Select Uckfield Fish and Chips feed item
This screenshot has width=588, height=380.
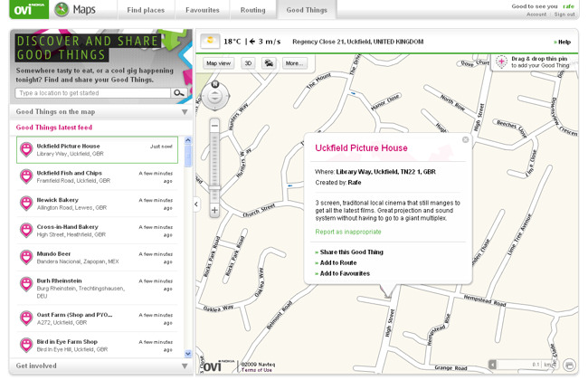coord(97,176)
